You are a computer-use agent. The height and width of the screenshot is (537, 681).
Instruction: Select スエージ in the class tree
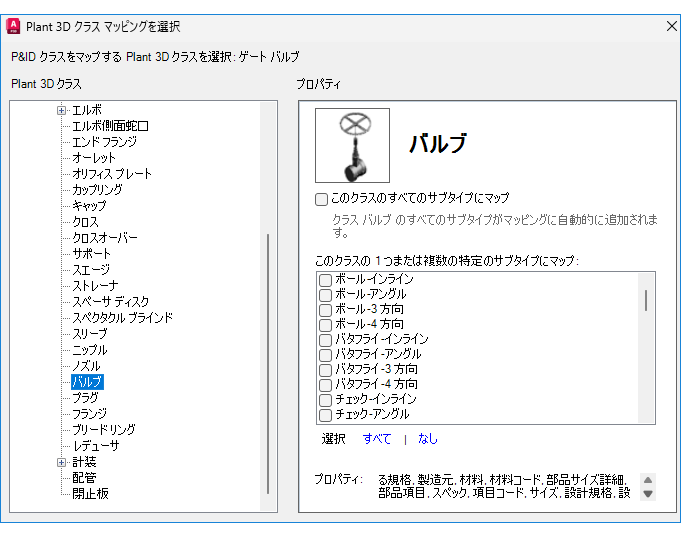tap(91, 270)
